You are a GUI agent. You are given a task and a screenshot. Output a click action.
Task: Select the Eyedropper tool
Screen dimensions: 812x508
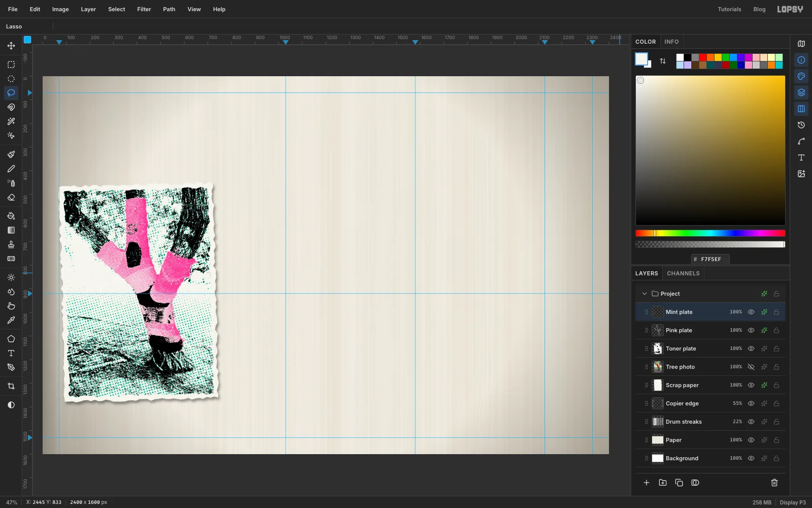[11, 320]
